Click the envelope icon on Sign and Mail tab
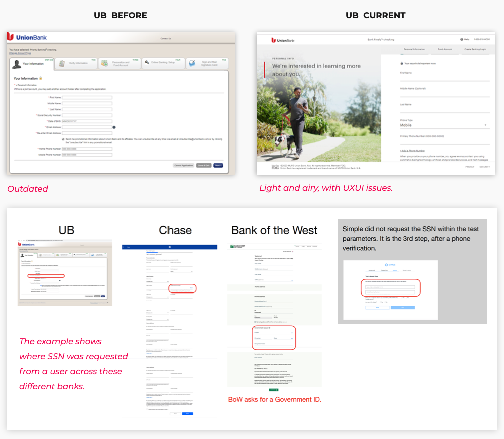Screen dimensions: 504x439 [x=192, y=63]
